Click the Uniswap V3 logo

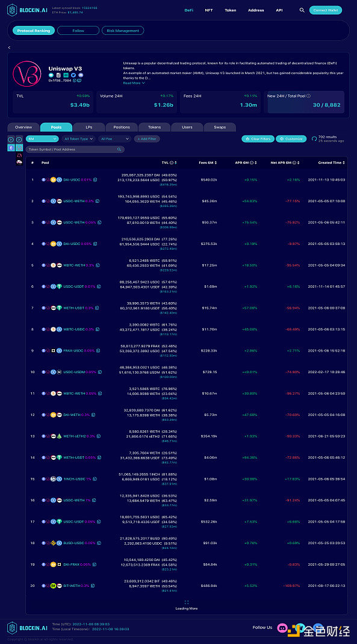[27, 74]
